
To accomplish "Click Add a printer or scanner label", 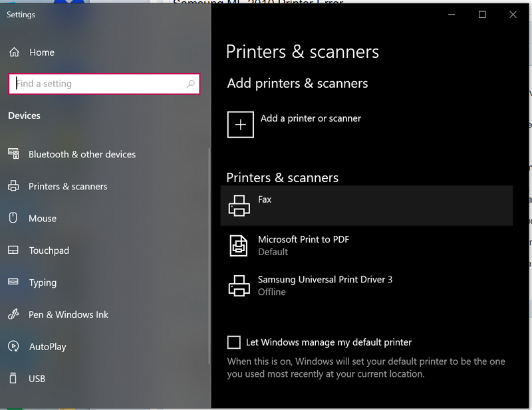I will click(311, 118).
